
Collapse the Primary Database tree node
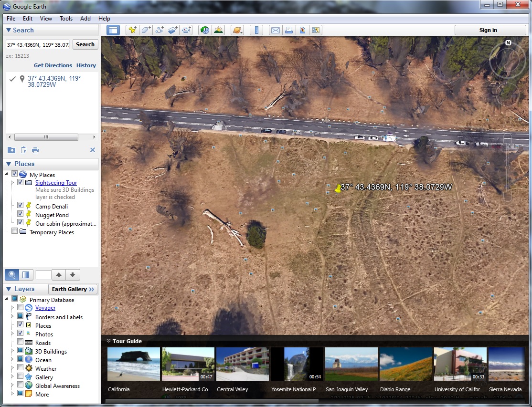coord(6,299)
